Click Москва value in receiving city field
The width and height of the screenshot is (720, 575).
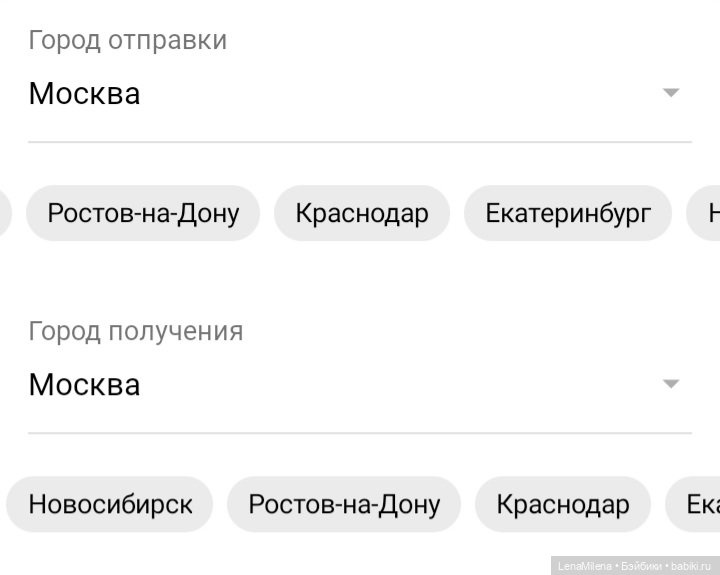[x=85, y=385]
